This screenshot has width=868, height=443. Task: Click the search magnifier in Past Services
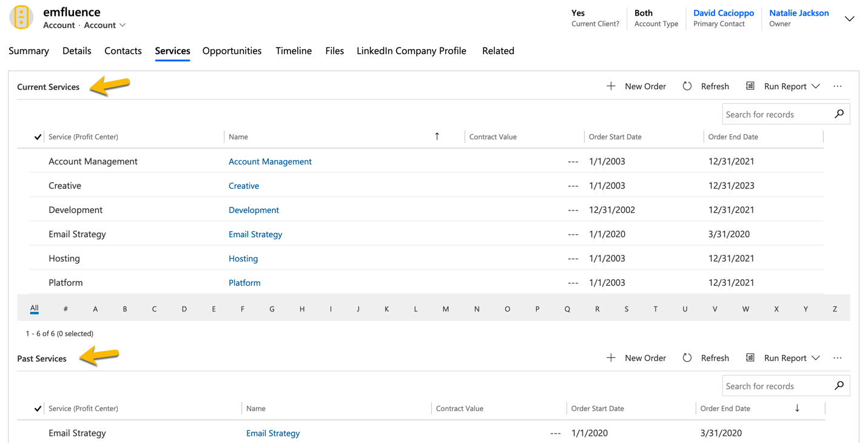pyautogui.click(x=839, y=386)
